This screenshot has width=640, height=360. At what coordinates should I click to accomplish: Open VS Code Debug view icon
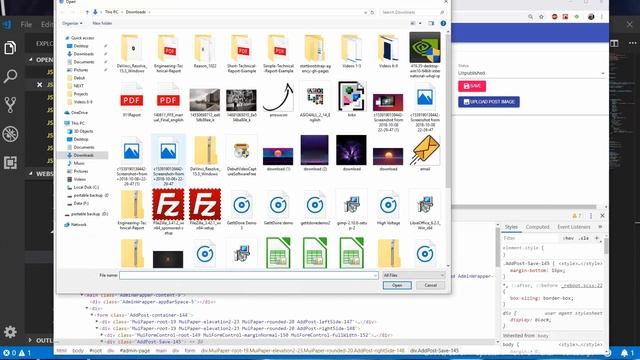point(10,134)
